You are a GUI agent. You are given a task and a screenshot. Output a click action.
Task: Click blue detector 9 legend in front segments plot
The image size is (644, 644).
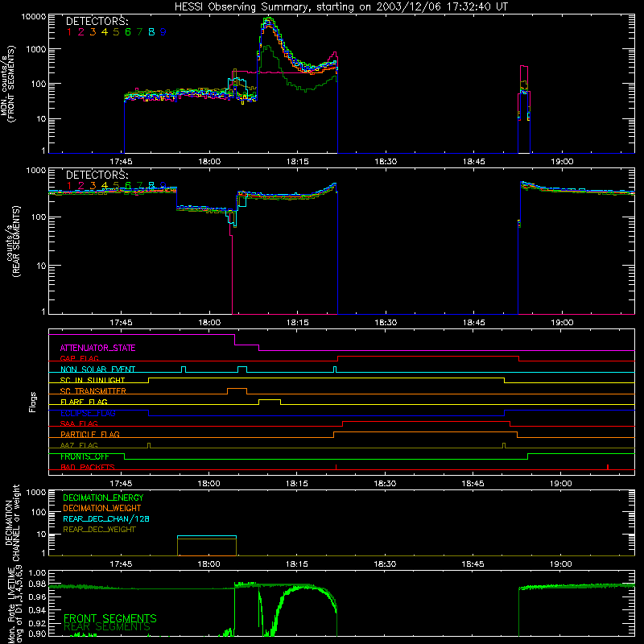(163, 32)
